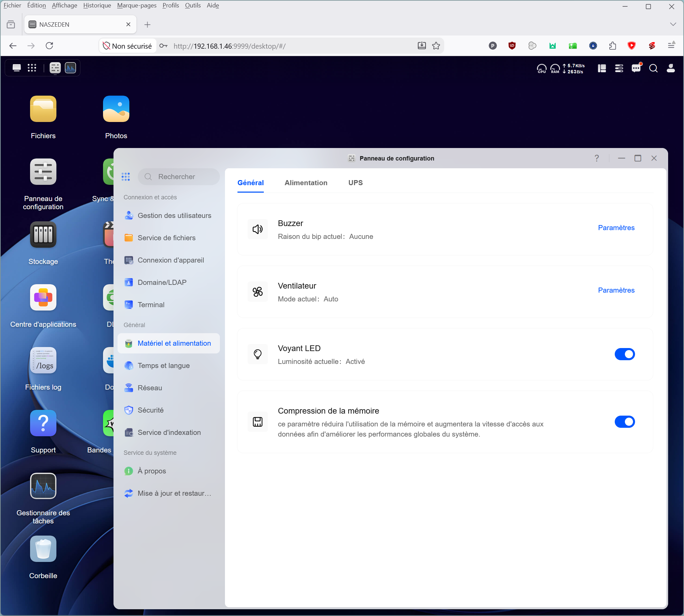Select Matériel et alimentation in sidebar
This screenshot has width=684, height=616.
pos(169,343)
